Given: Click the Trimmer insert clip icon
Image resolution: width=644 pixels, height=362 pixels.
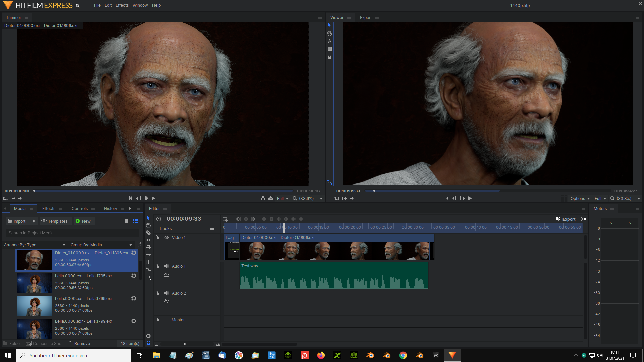Looking at the screenshot, I should click(263, 198).
